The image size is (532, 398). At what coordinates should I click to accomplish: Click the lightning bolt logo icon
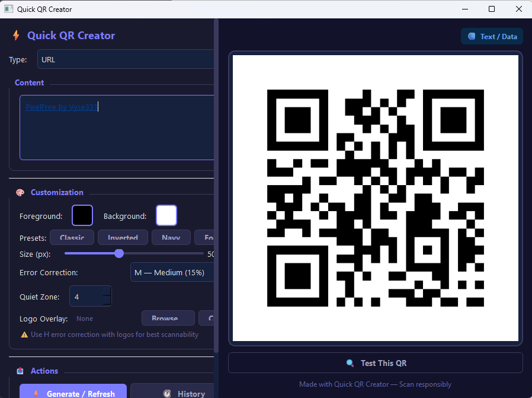pos(16,36)
